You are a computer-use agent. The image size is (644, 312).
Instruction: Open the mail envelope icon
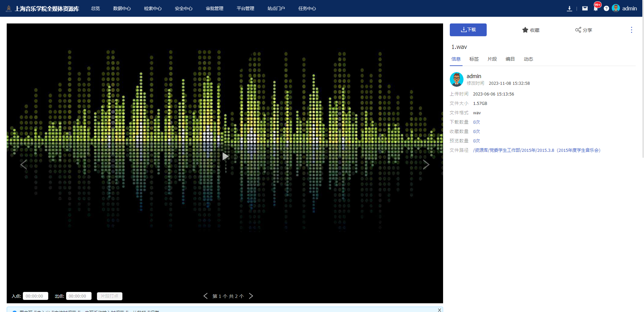point(585,8)
